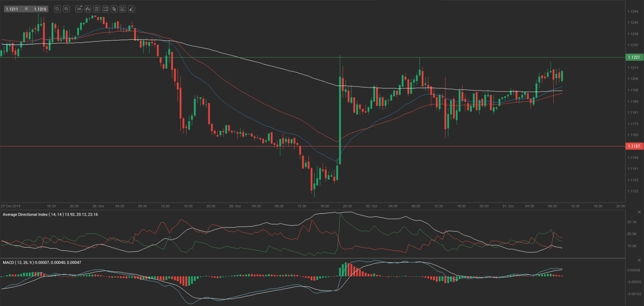Screen dimensions: 644x306
Task: Click the 1.1215 buy price
Action: click(x=40, y=9)
